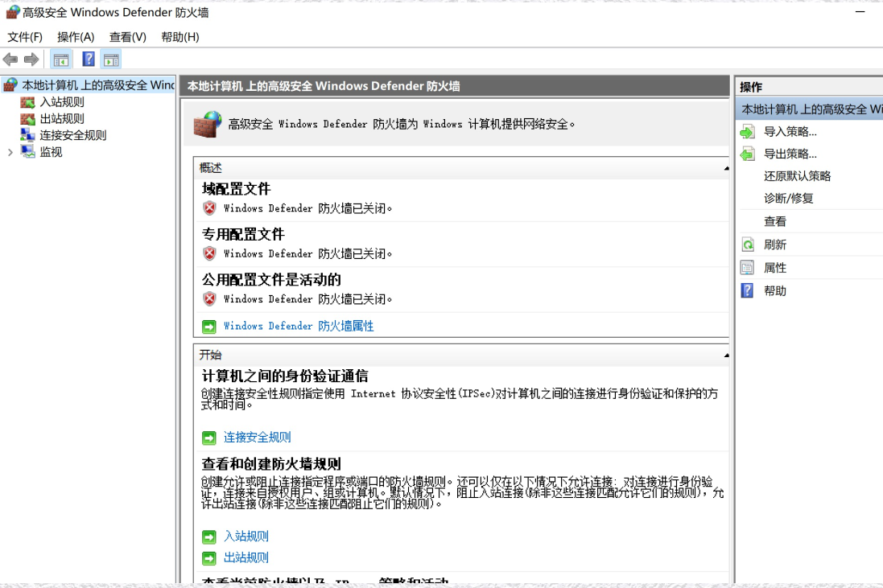Open the 查看 submenu in actions pane
This screenshot has height=588, width=883.
(775, 222)
